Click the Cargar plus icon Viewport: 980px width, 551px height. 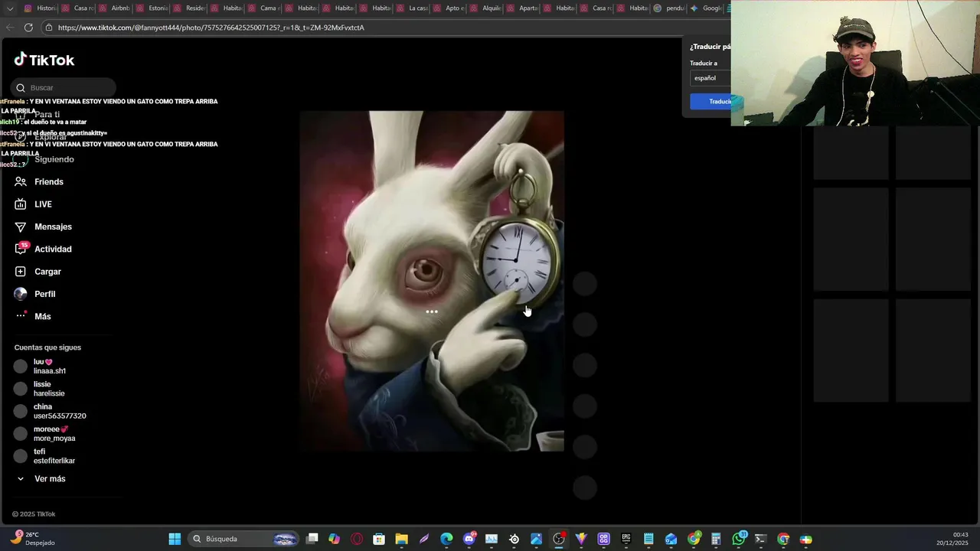[21, 272]
